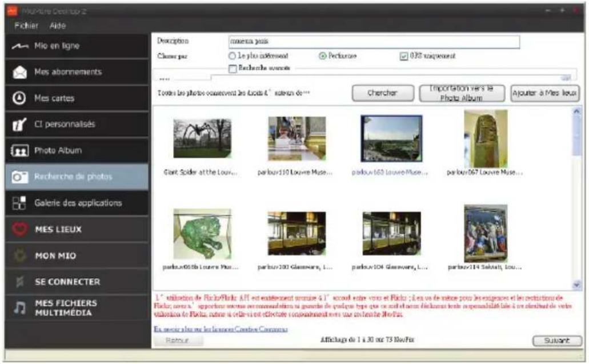Click Importation vers le Photo Album button
Viewport: 589px width, 364px height.
click(x=462, y=93)
